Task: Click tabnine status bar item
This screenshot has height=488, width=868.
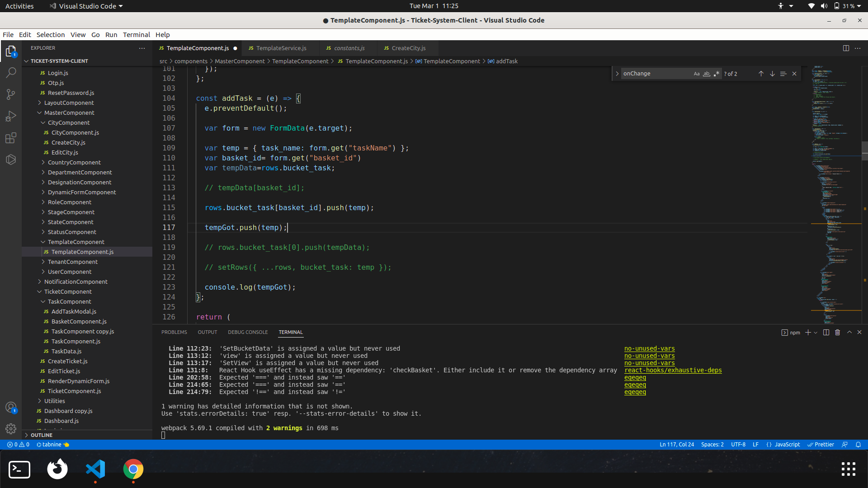Action: pos(52,445)
